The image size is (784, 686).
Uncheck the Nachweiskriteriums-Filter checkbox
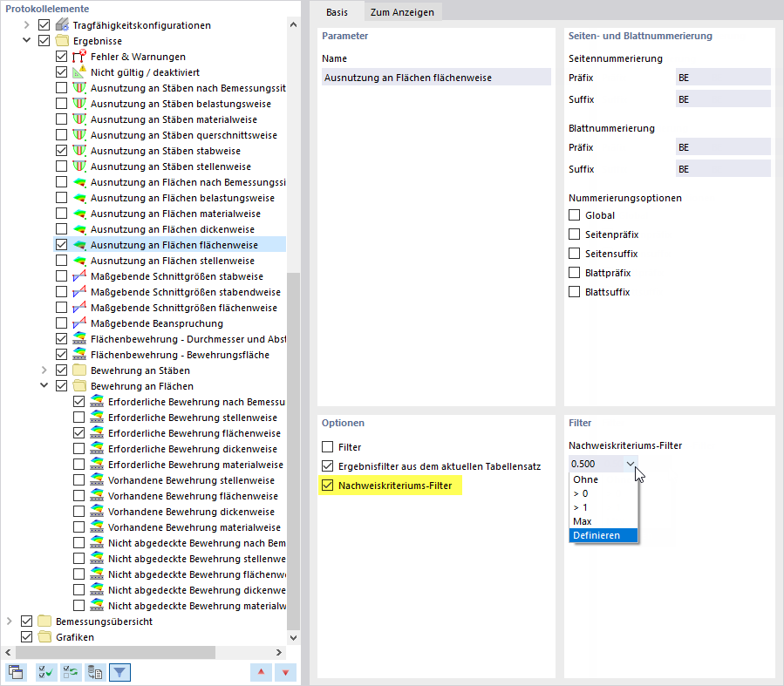[328, 486]
